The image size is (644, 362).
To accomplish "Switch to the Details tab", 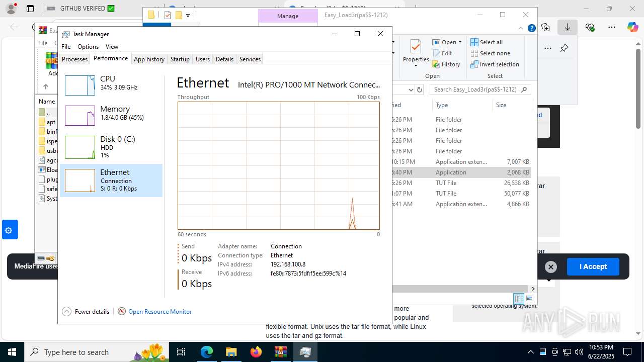I will 224,59.
